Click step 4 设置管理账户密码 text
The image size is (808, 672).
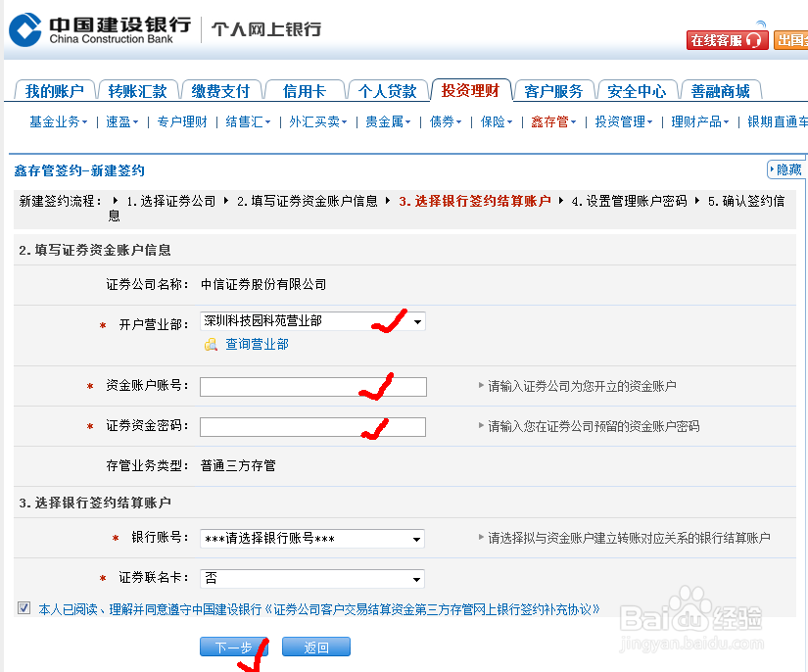(x=630, y=201)
